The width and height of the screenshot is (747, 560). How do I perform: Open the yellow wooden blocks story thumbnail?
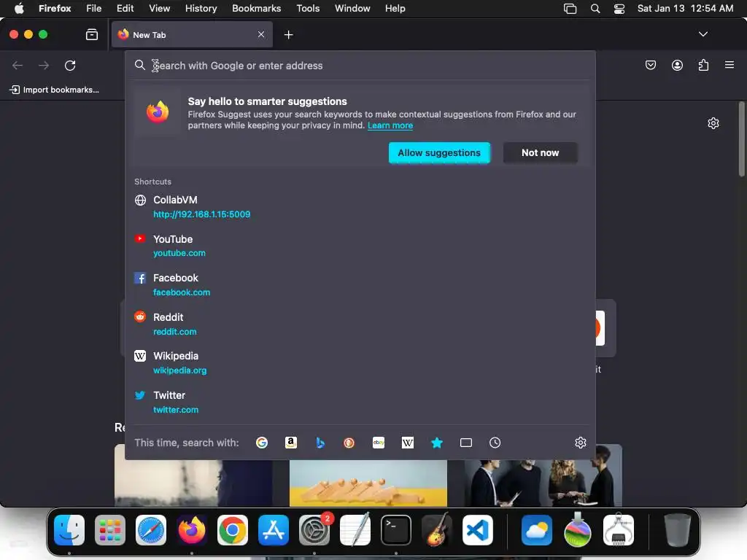(x=368, y=483)
